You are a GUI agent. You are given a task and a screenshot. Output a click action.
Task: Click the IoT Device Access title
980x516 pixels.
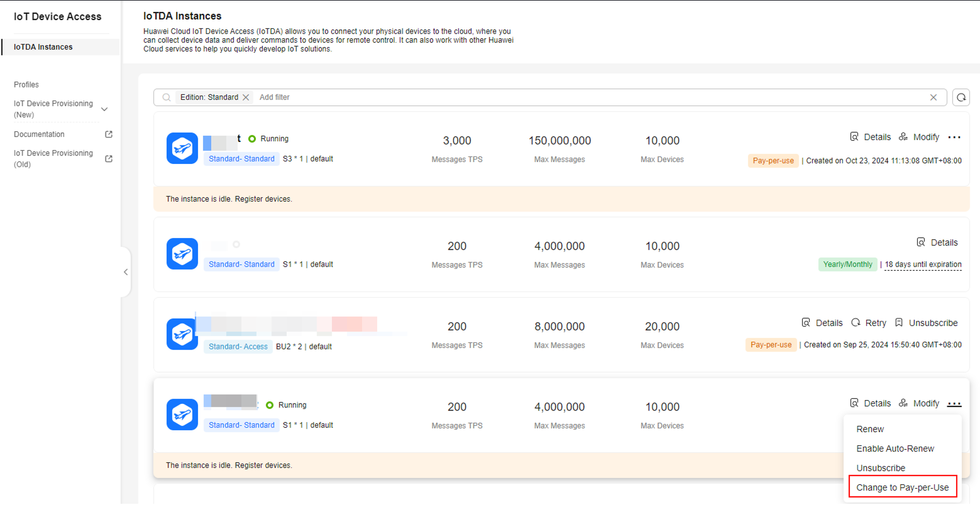click(57, 17)
